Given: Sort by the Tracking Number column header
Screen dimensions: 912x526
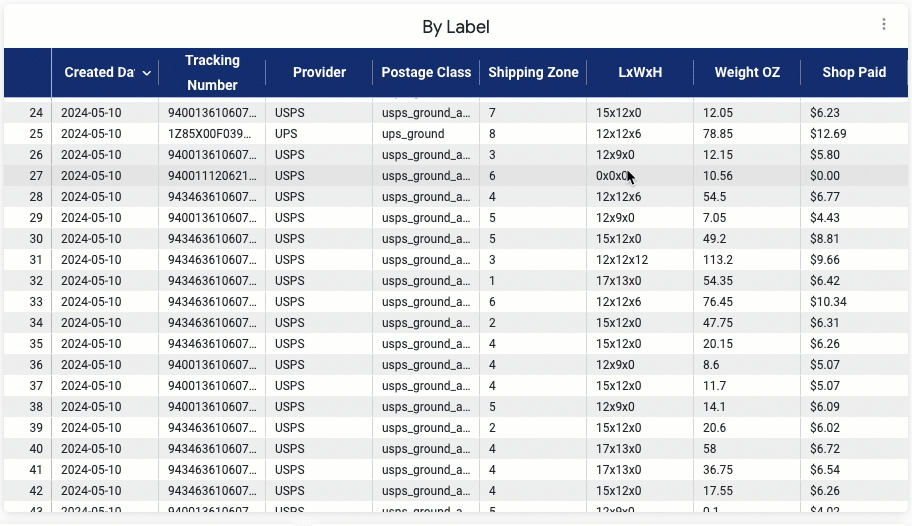Looking at the screenshot, I should pyautogui.click(x=212, y=73).
